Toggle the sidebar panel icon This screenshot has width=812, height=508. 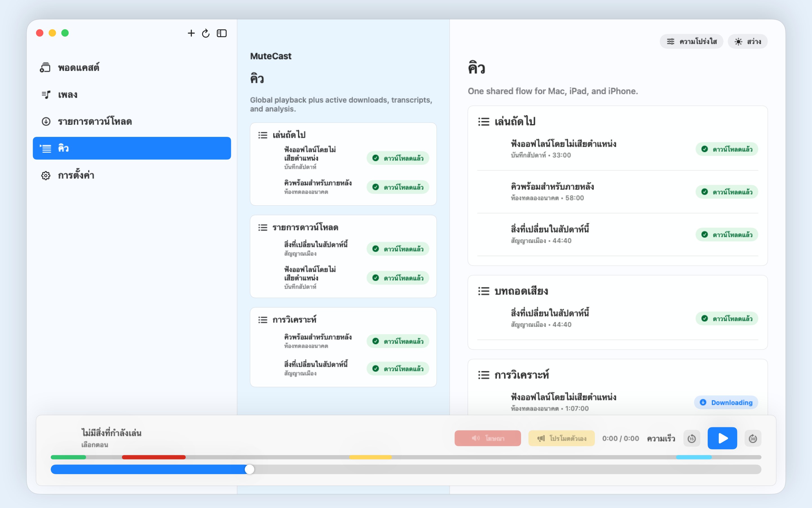pos(222,33)
